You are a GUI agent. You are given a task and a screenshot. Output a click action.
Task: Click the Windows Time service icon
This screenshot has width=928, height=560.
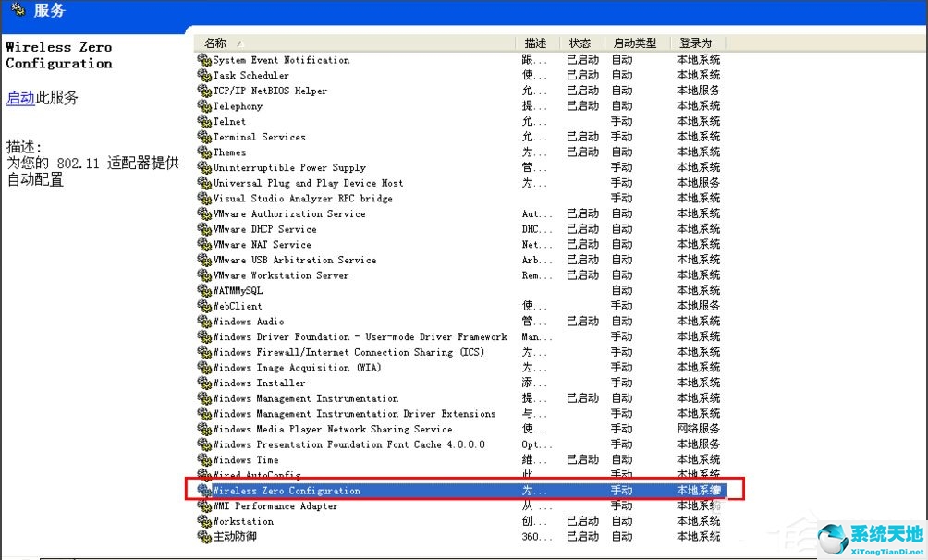(x=205, y=459)
